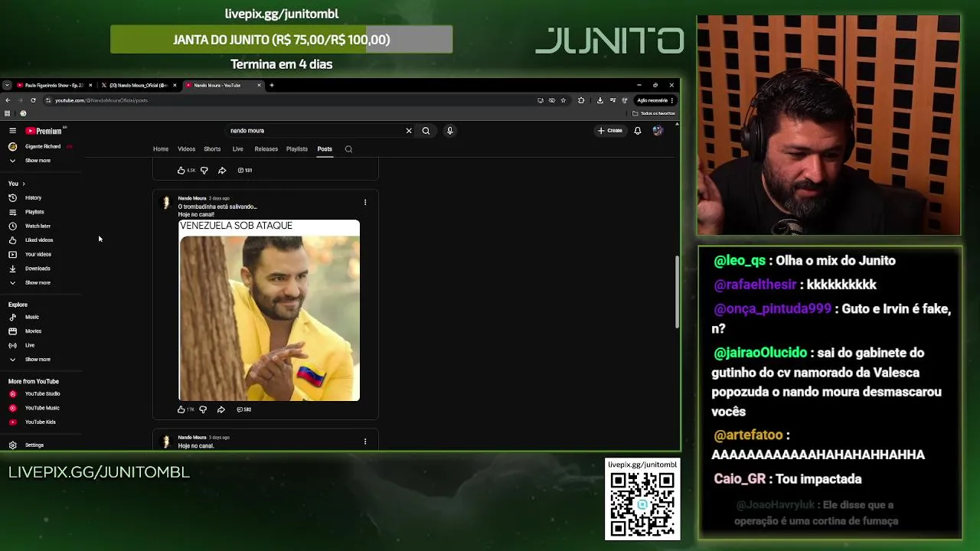Image resolution: width=980 pixels, height=551 pixels.
Task: Click the page vertical scrollbar thumb
Action: (677, 293)
